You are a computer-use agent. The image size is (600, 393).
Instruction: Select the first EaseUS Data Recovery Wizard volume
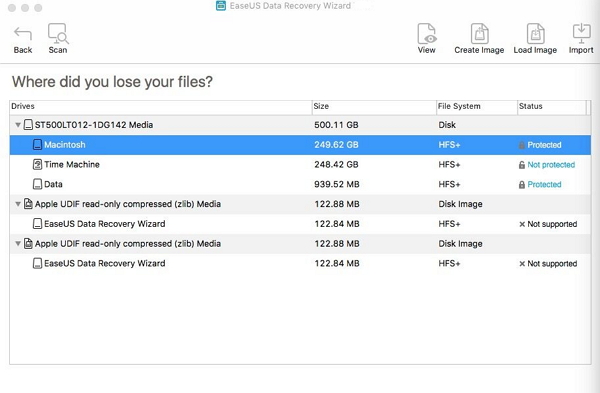(300, 224)
